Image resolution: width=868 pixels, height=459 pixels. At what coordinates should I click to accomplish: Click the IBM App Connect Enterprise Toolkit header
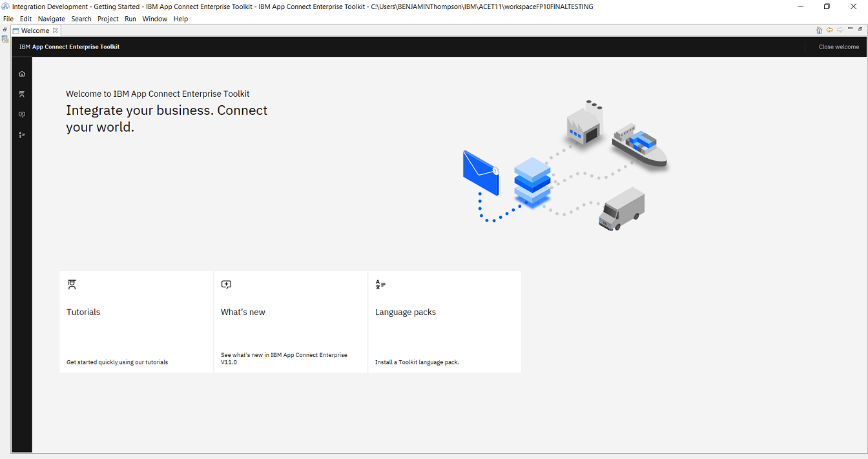tap(69, 46)
